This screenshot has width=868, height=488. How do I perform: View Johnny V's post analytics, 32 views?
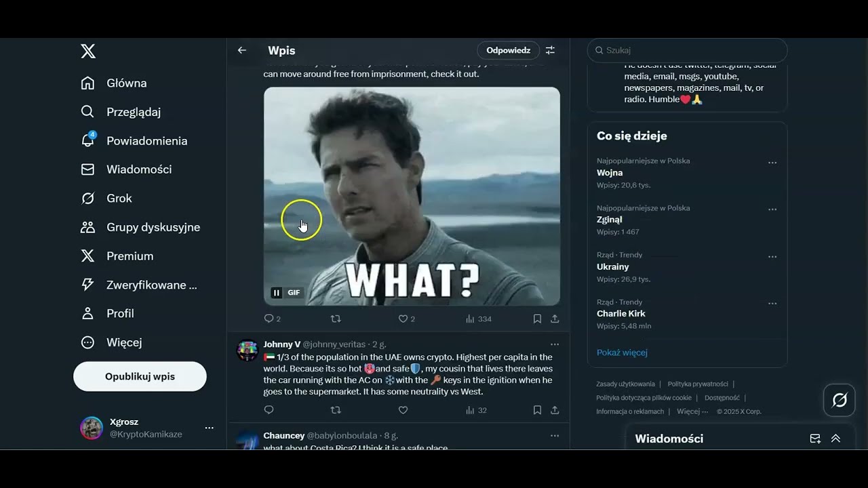click(476, 410)
